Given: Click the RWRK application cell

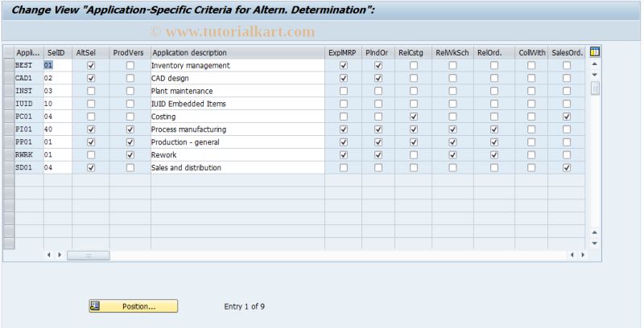Looking at the screenshot, I should point(29,154).
